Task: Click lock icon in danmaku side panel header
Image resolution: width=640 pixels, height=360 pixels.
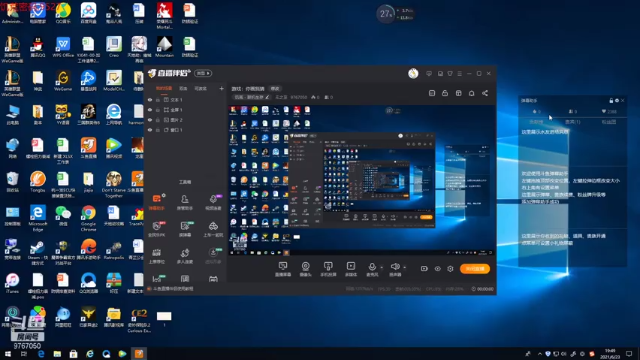Action: tap(611, 100)
